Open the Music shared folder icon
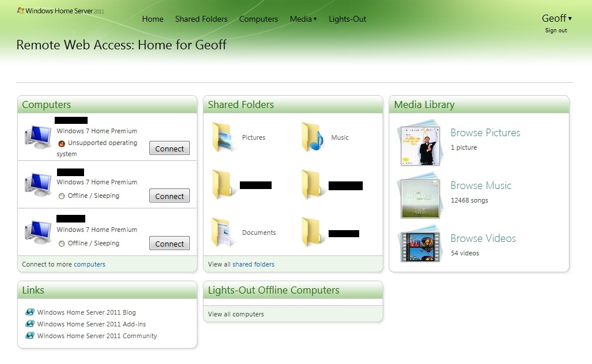This screenshot has width=592, height=364. pyautogui.click(x=313, y=137)
